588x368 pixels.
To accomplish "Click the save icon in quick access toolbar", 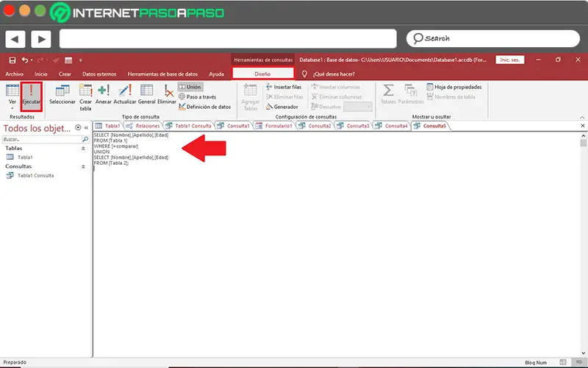I will tap(12, 60).
